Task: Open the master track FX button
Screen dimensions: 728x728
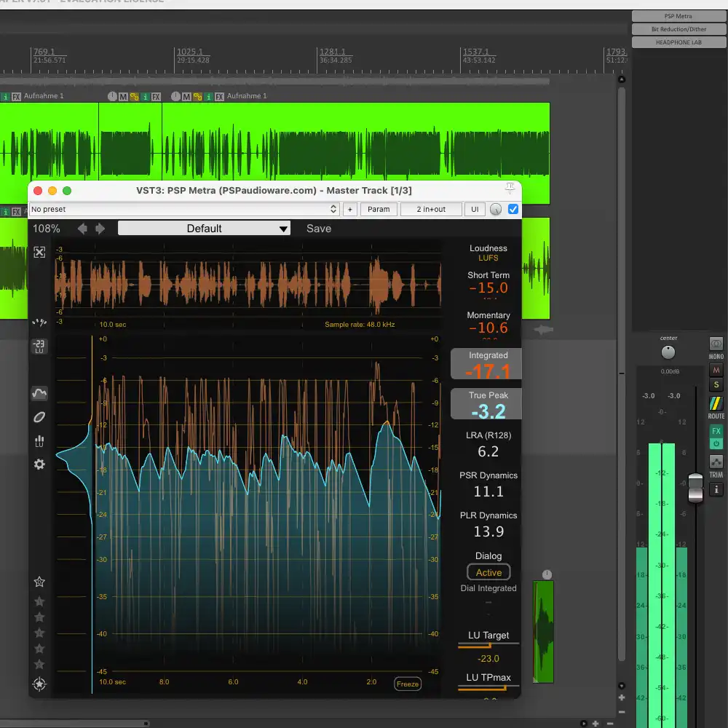Action: (x=716, y=431)
